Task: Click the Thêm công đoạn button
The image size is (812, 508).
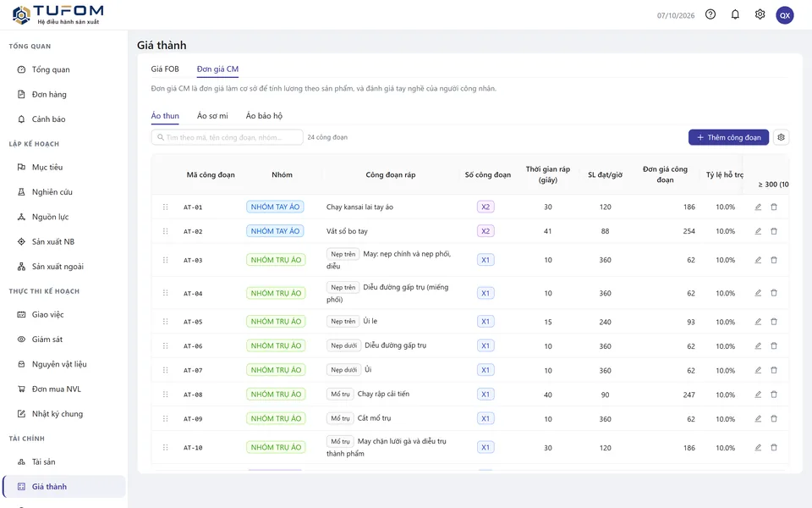Action: coord(728,137)
